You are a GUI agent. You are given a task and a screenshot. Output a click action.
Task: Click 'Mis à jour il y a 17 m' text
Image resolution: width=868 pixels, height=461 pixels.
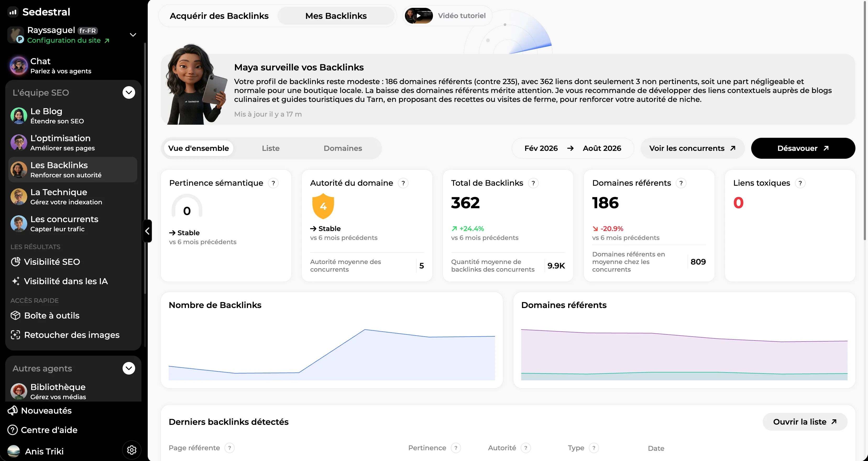click(268, 114)
